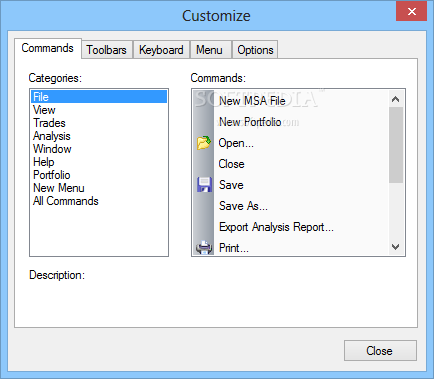Select File in Categories list
Viewport: 434px width, 379px height.
[x=99, y=97]
